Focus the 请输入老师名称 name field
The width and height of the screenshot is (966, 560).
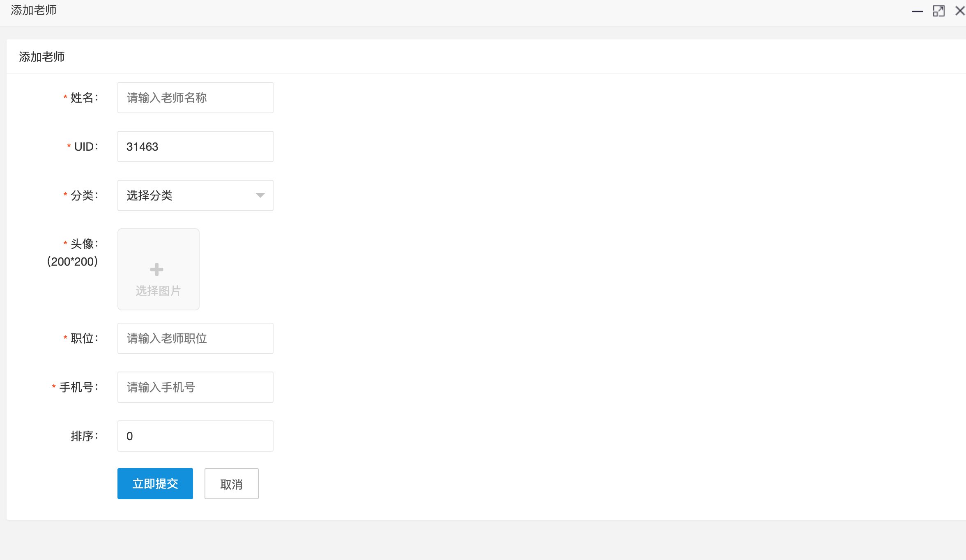click(195, 98)
